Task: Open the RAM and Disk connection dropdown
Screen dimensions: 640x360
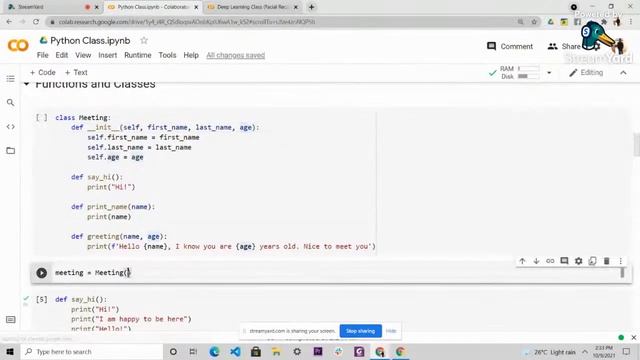Action: pos(549,73)
